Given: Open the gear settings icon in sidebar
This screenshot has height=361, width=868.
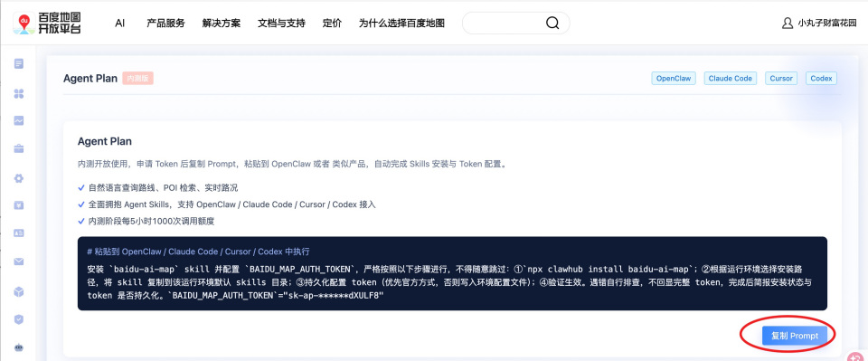Looking at the screenshot, I should click(19, 177).
